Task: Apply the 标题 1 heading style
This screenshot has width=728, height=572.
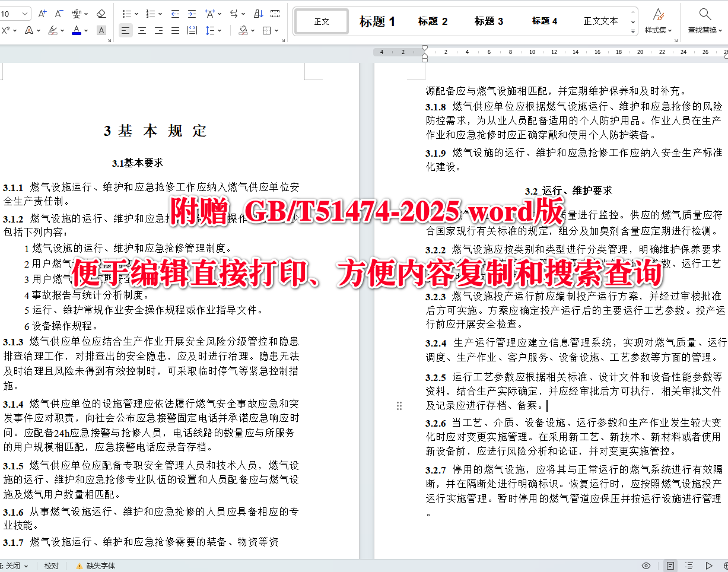Action: tap(377, 21)
